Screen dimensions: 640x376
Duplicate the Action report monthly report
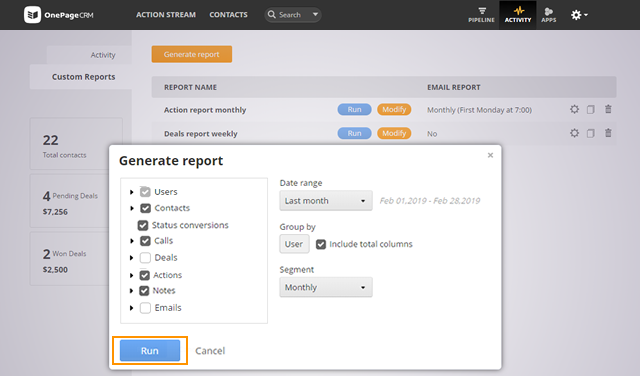pos(591,109)
